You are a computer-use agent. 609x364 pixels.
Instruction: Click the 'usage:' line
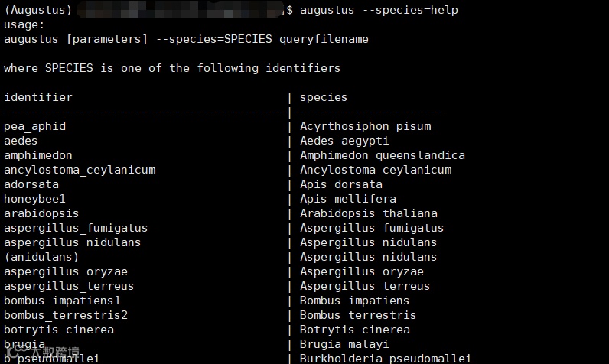tap(24, 24)
